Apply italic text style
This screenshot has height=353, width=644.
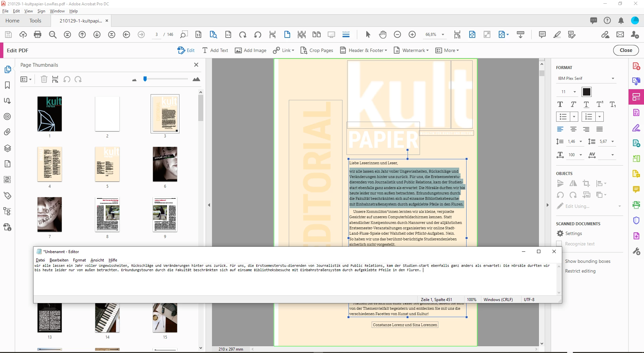click(x=573, y=105)
